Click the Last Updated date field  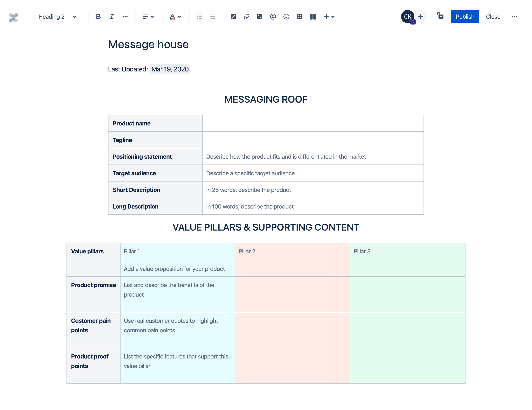click(x=170, y=69)
